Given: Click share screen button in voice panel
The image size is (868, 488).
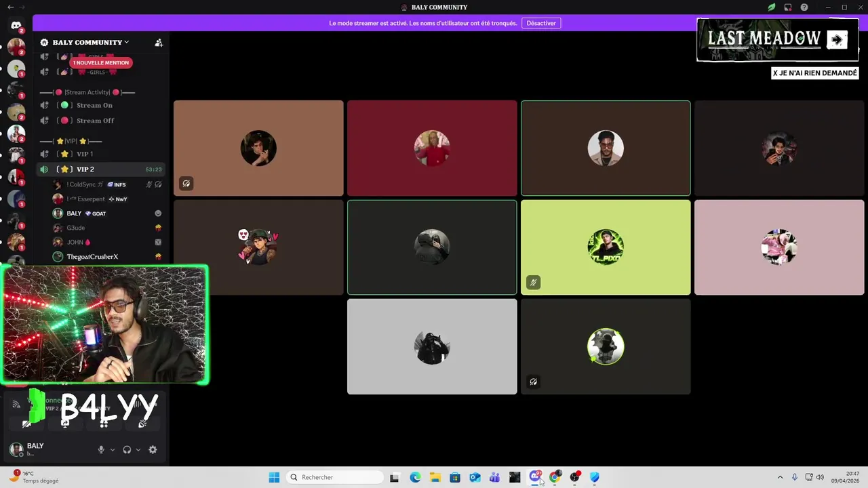Looking at the screenshot, I should tap(65, 424).
